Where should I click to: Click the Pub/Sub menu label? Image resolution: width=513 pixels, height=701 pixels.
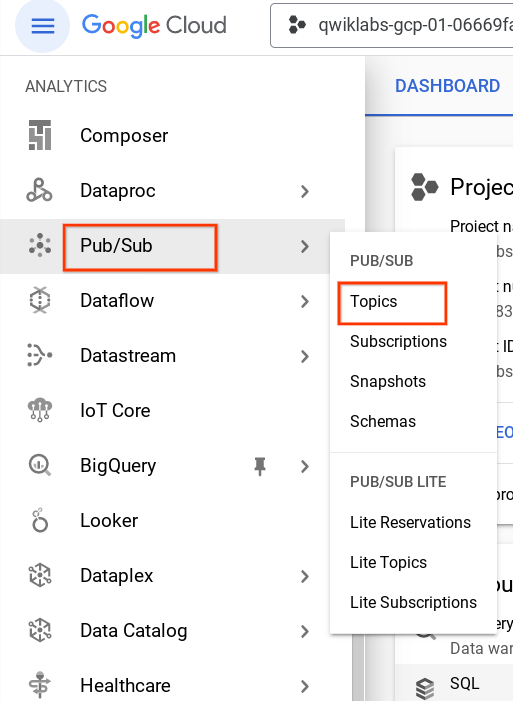pyautogui.click(x=116, y=245)
